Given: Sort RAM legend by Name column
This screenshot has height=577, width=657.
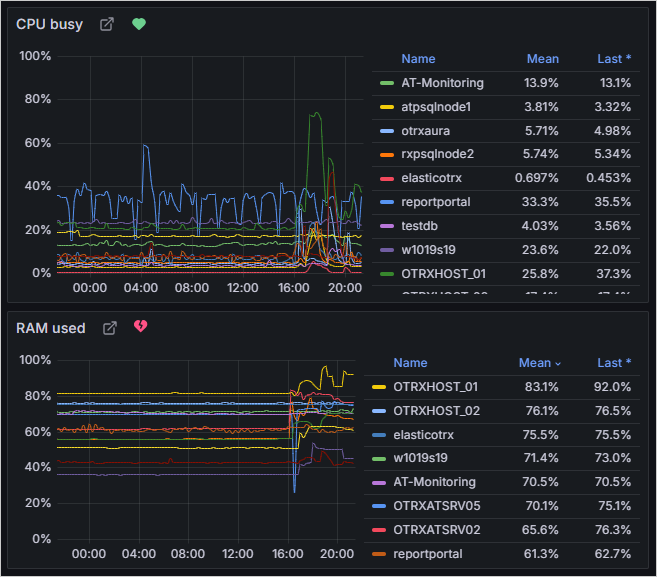Looking at the screenshot, I should click(410, 363).
